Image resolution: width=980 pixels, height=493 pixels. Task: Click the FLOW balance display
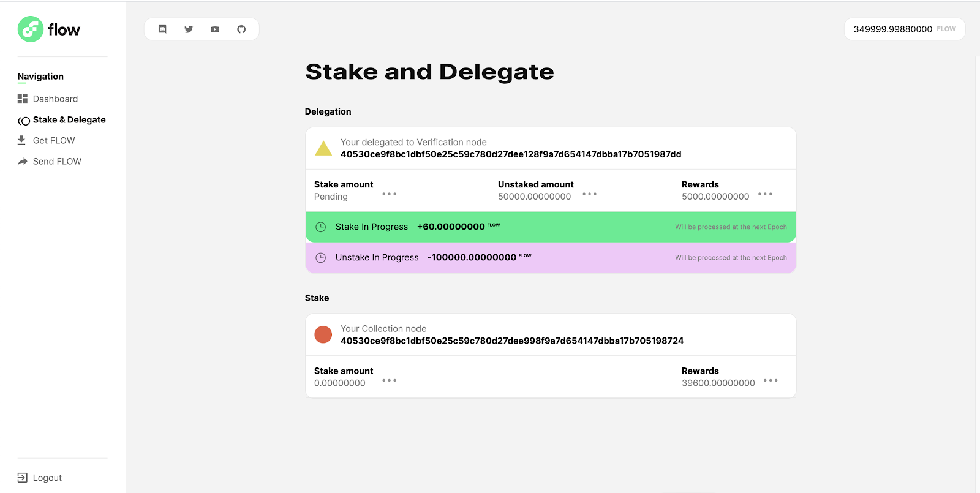[904, 29]
